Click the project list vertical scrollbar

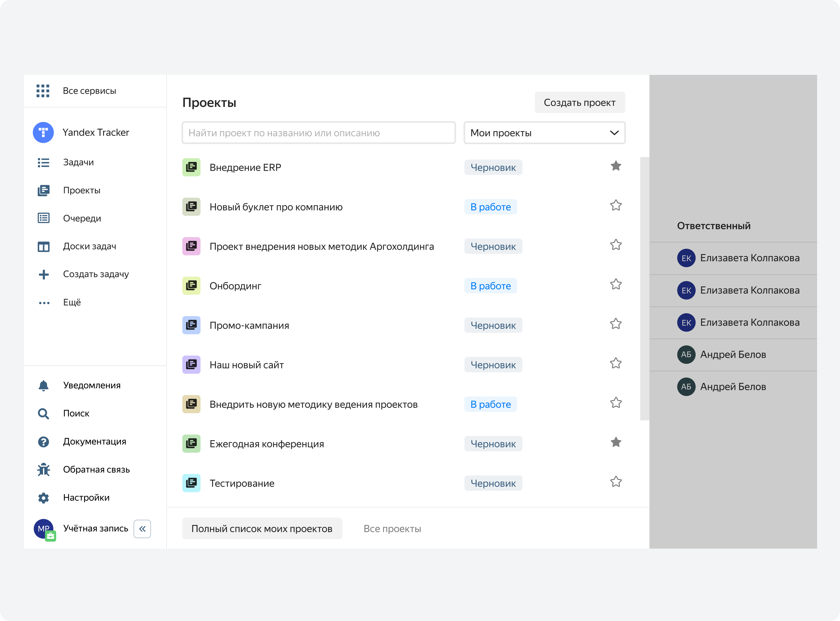point(644,288)
